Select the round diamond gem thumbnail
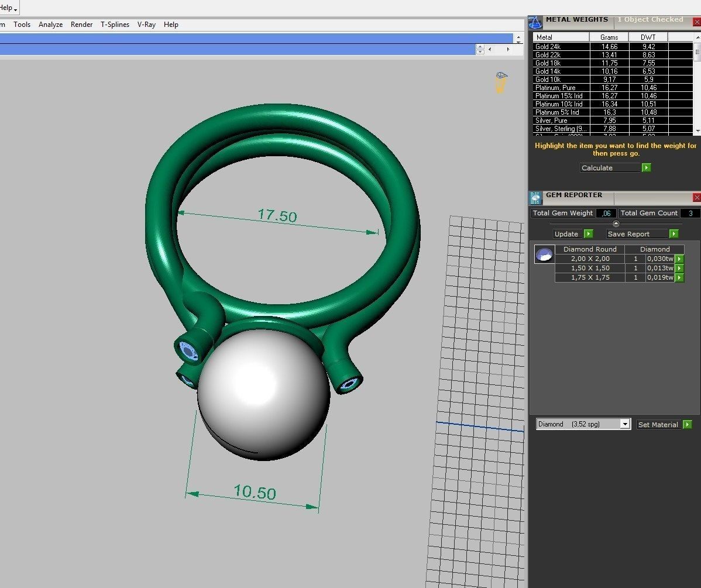 coord(545,255)
